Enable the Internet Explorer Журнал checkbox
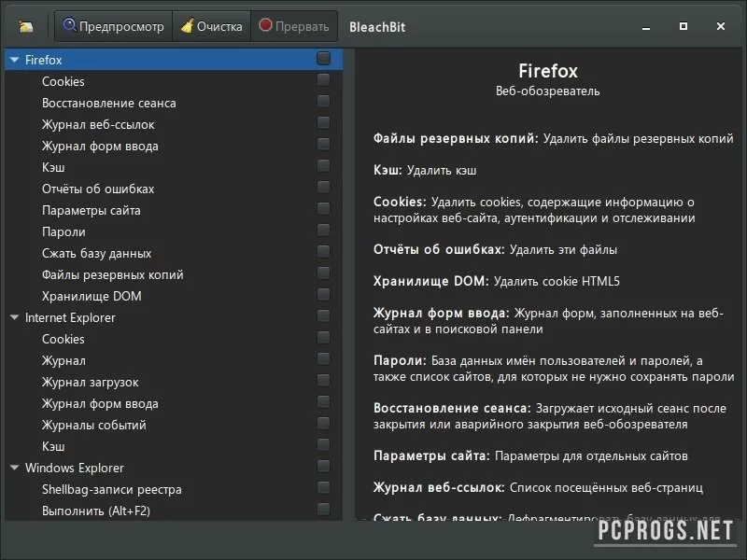 click(x=323, y=358)
